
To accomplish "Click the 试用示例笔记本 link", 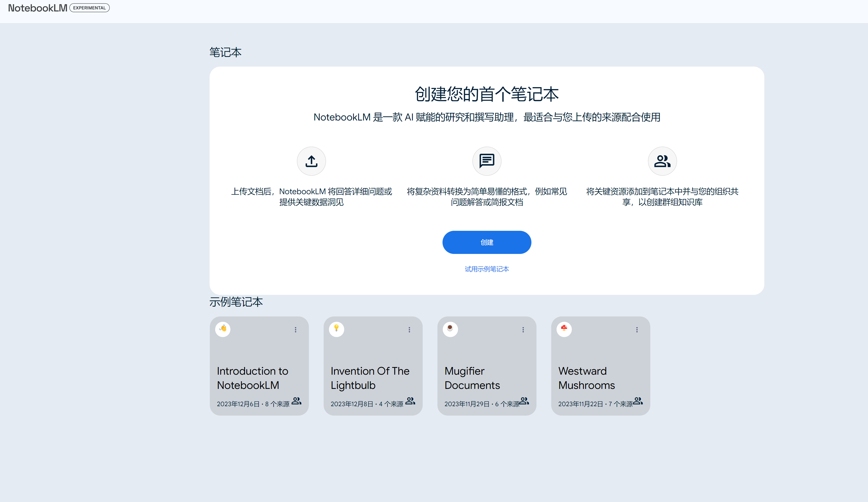I will (x=487, y=269).
